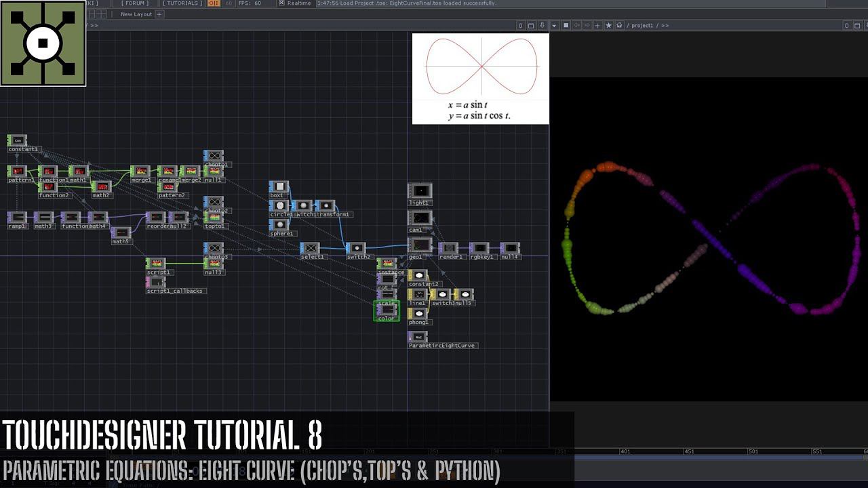
Task: Select the chopto3 node
Action: pyautogui.click(x=214, y=248)
